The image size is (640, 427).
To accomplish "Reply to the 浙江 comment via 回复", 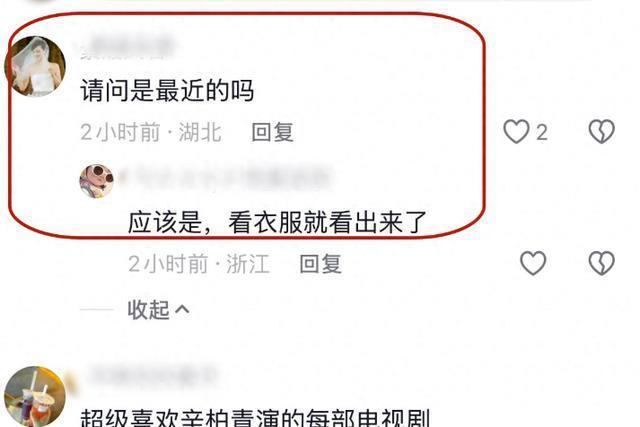I will 320,264.
